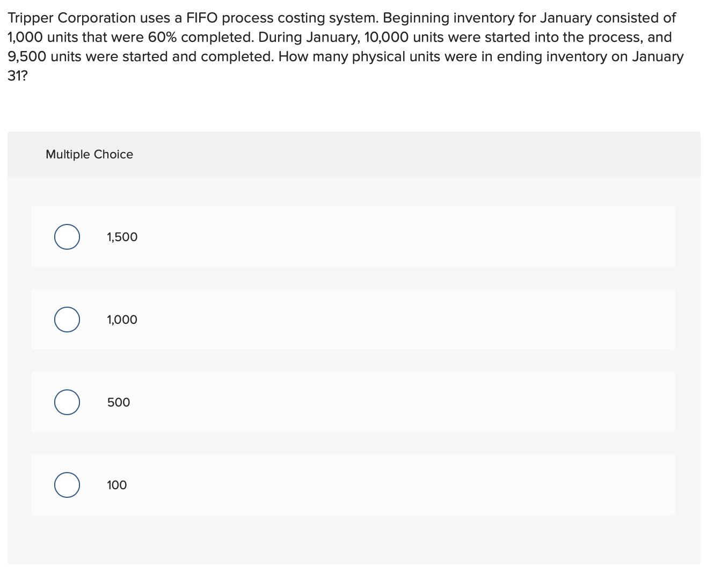The height and width of the screenshot is (580, 728).
Task: Click the text label 100
Action: 117,484
